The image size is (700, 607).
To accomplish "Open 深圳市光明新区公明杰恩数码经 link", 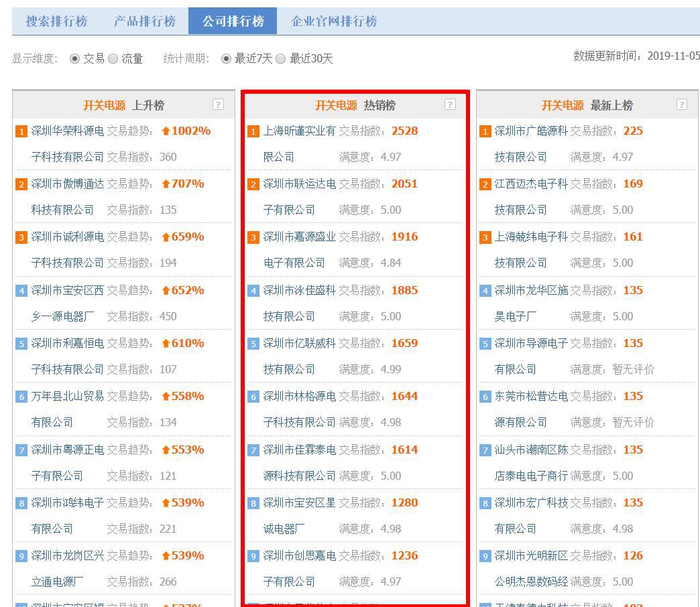I will [x=531, y=569].
